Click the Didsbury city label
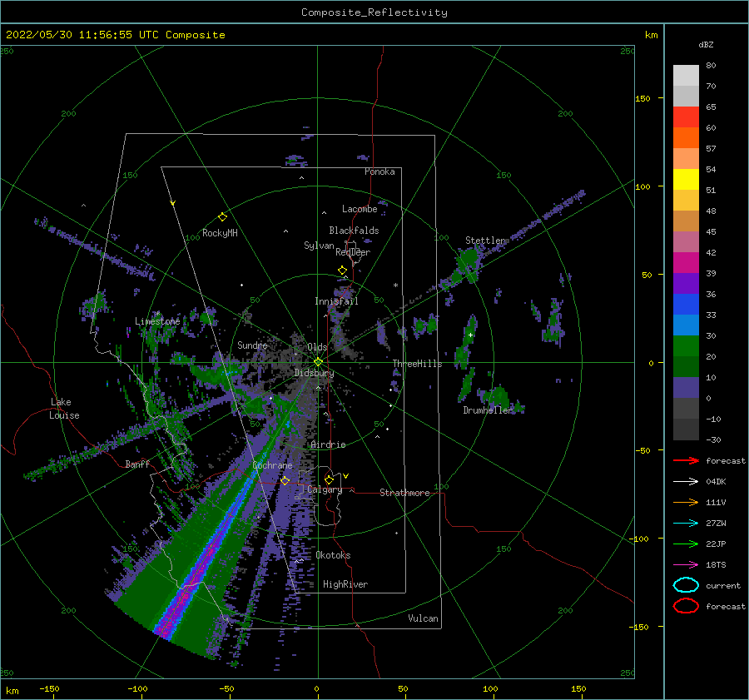 (315, 373)
